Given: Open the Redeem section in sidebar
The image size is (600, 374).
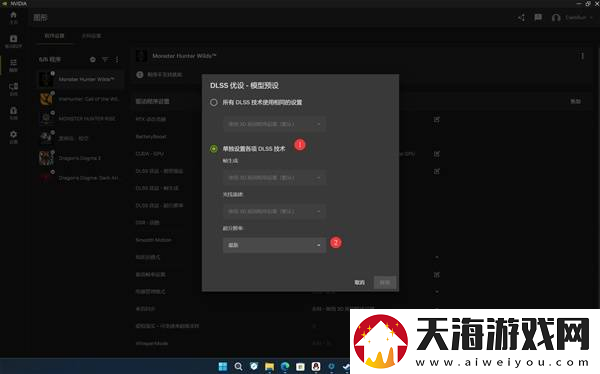Looking at the screenshot, I should [x=13, y=113].
